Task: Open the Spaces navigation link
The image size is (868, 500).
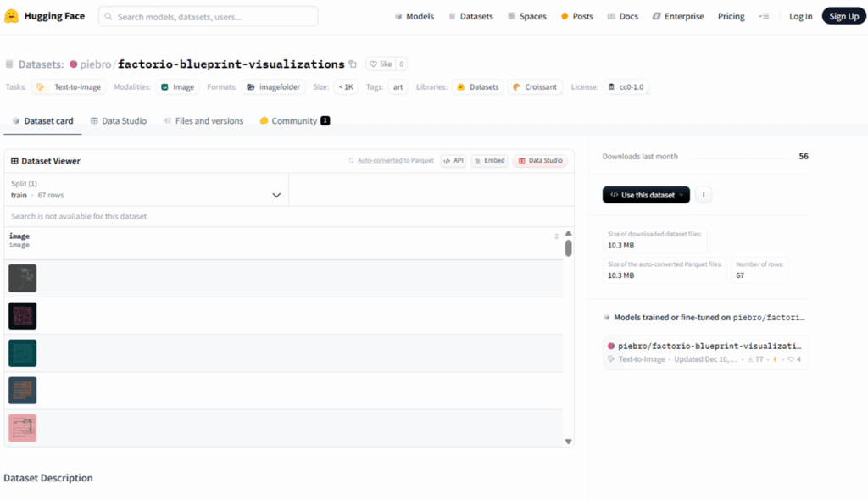Action: [527, 17]
